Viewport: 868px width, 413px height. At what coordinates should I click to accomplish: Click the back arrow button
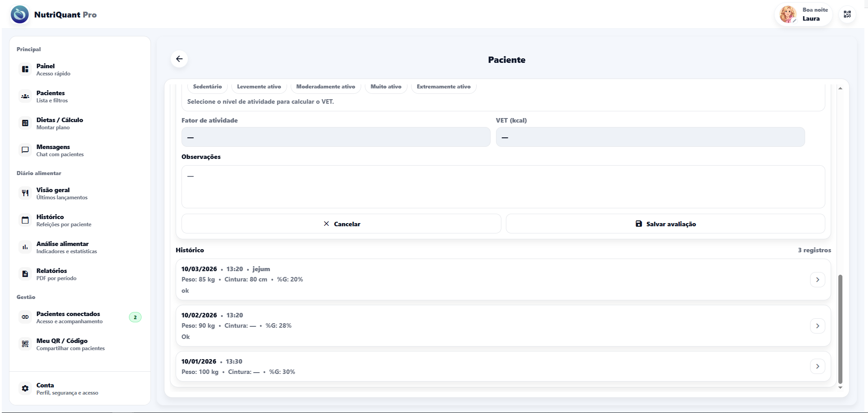tap(179, 59)
